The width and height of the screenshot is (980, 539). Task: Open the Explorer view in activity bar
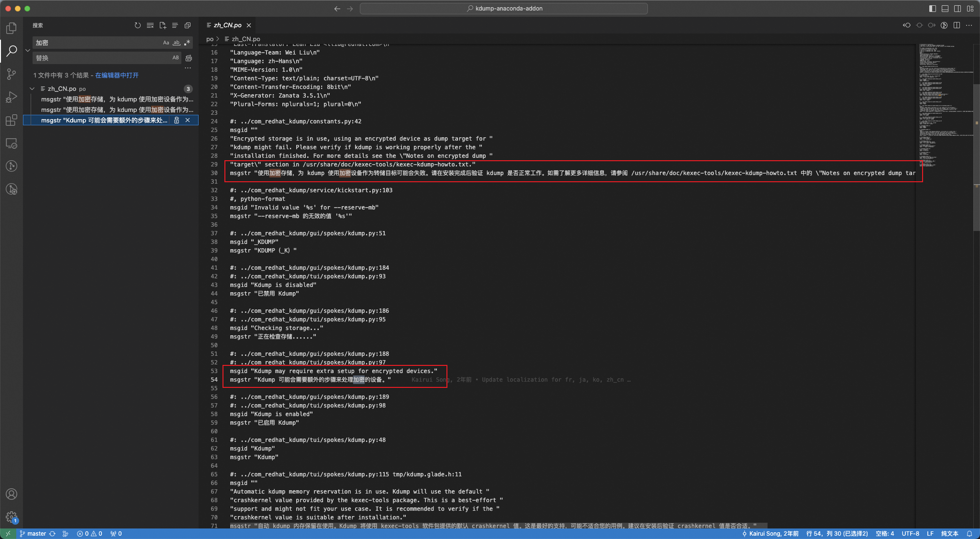click(x=11, y=28)
